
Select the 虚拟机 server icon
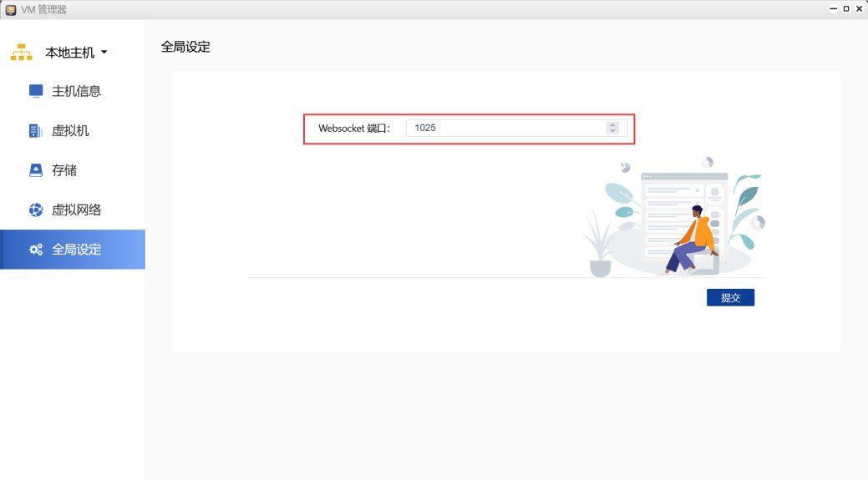[x=36, y=131]
